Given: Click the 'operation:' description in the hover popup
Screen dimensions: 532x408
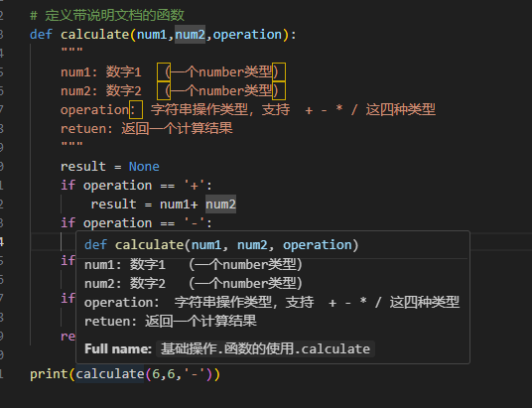Looking at the screenshot, I should pyautogui.click(x=272, y=302).
